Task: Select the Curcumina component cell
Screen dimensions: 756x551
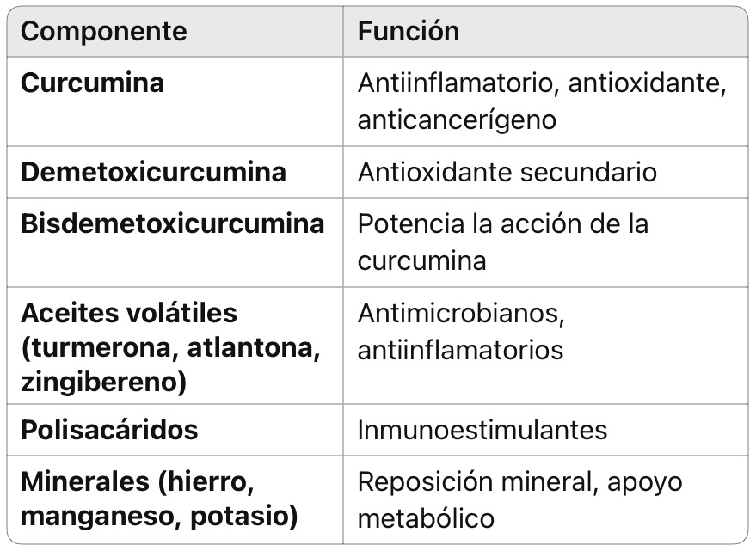Action: pos(92,83)
